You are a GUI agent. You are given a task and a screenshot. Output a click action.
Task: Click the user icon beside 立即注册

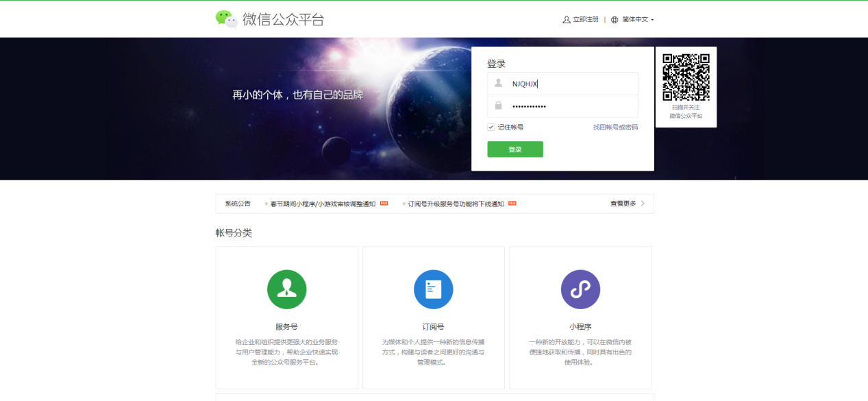coord(567,20)
